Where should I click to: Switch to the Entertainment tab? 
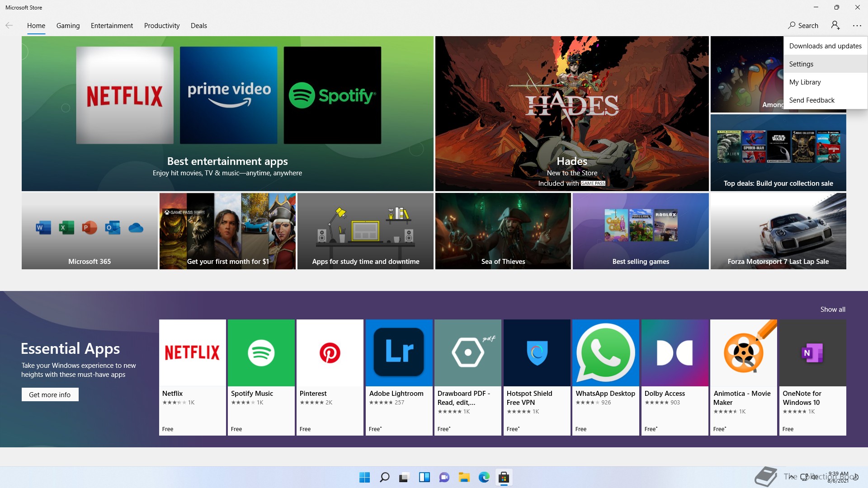[x=112, y=26]
